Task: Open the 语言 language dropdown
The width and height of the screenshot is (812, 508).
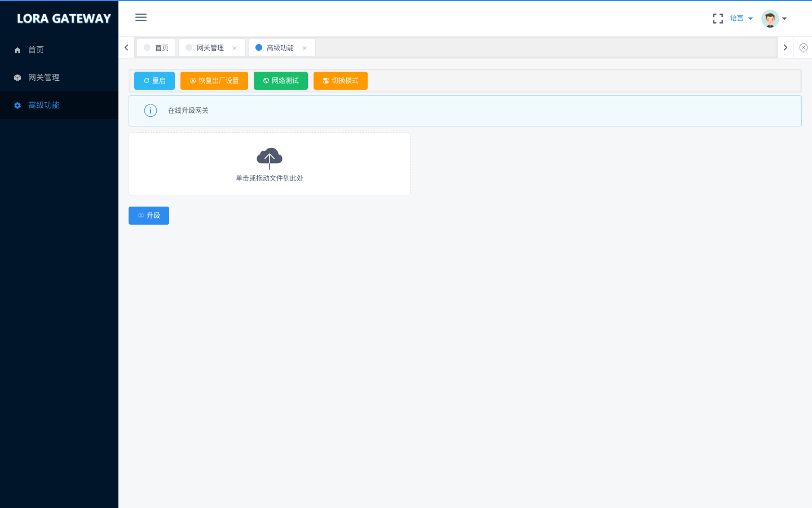Action: coord(742,18)
